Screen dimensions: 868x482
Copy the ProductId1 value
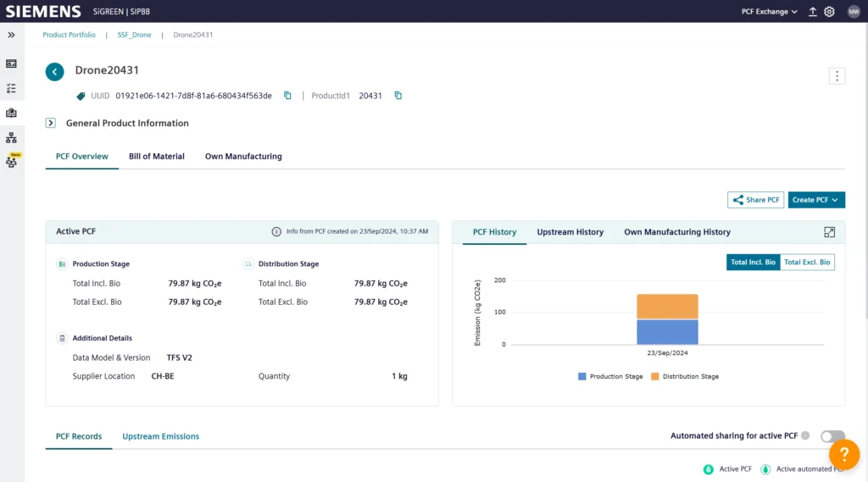click(398, 96)
